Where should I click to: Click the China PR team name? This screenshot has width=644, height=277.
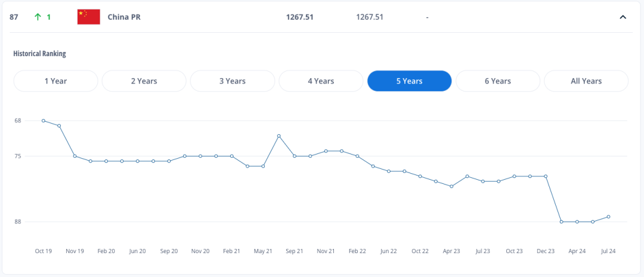(124, 17)
